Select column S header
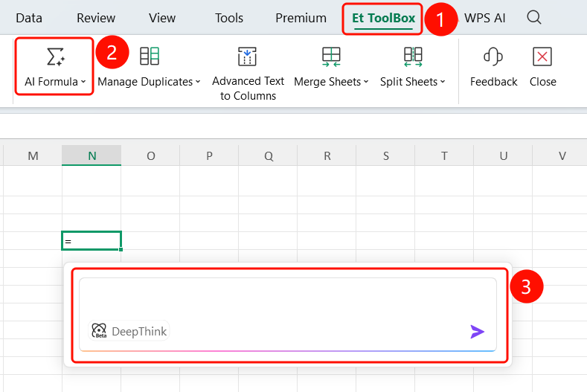 [385, 155]
